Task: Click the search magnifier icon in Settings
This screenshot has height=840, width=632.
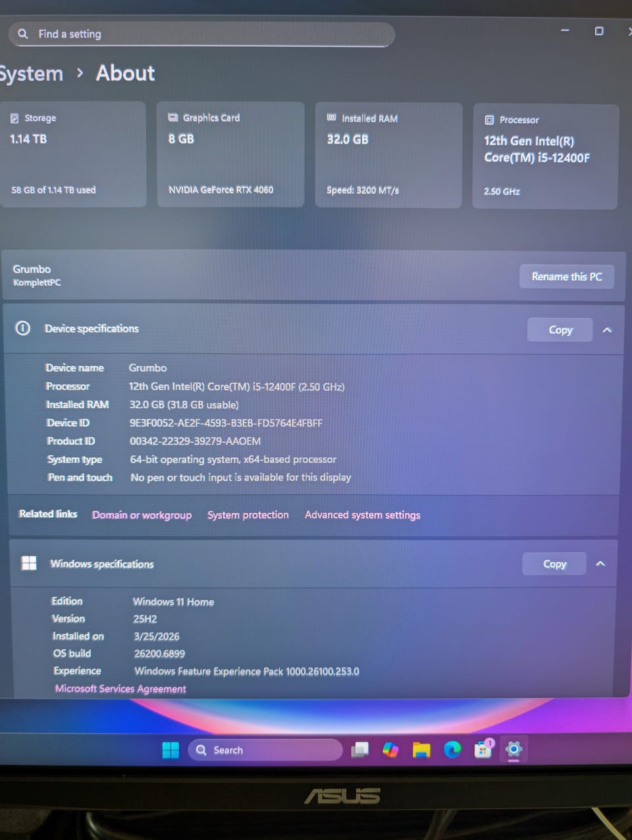Action: click(23, 34)
